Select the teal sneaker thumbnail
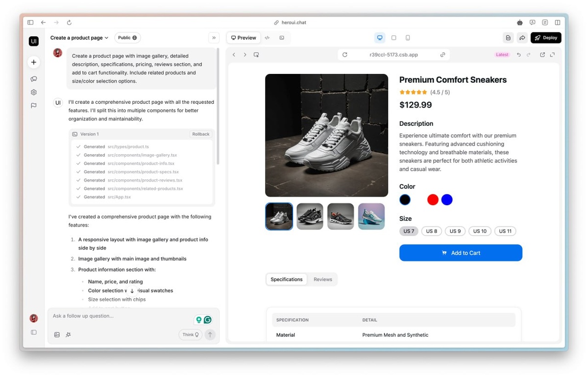 tap(371, 216)
